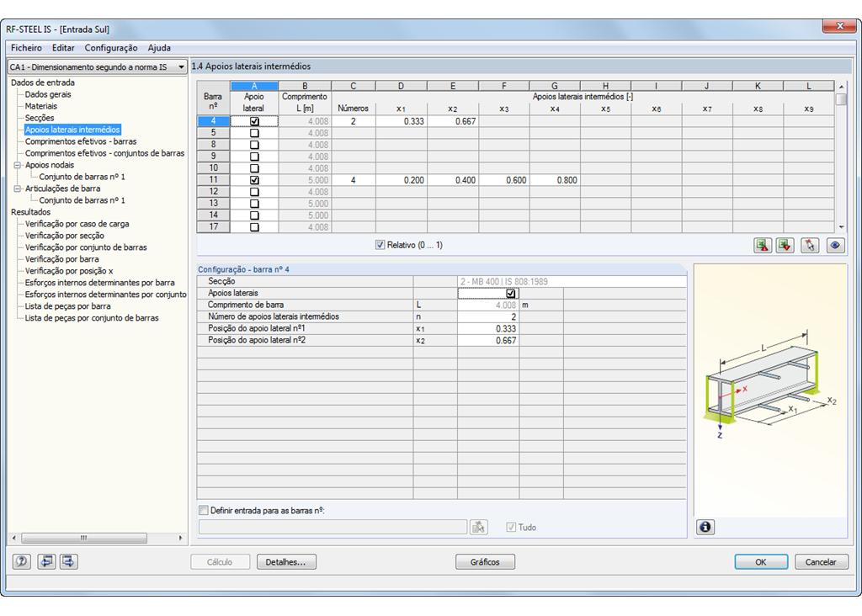The width and height of the screenshot is (862, 616).
Task: Check 'Definir entrada para as barras nº'
Action: [x=204, y=511]
